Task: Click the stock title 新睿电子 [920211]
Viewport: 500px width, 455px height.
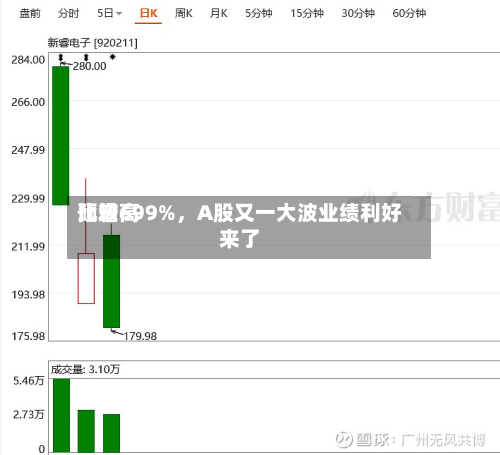Action: coord(92,43)
